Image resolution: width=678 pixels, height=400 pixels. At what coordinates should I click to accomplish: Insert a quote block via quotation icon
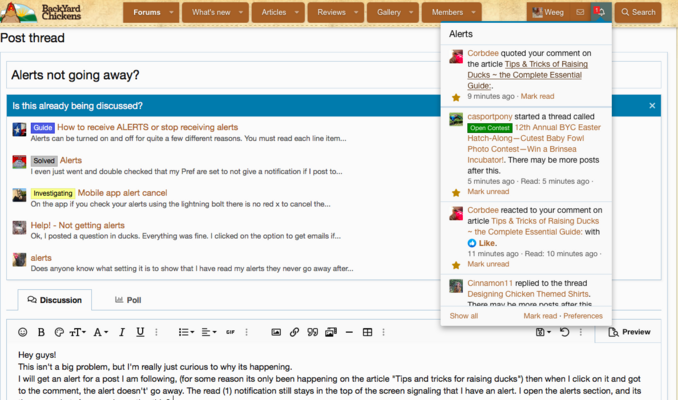point(312,332)
